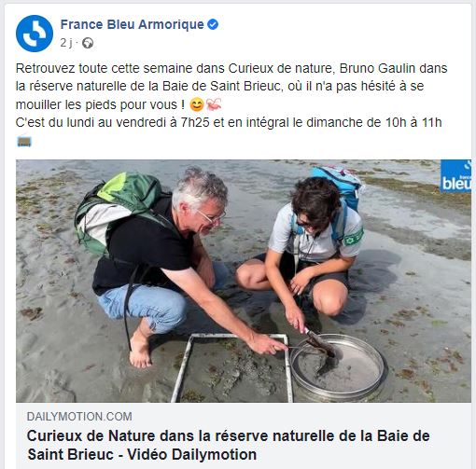This screenshot has width=476, height=469.
Task: Open the post via the '2 j' timestamp
Action: point(66,43)
